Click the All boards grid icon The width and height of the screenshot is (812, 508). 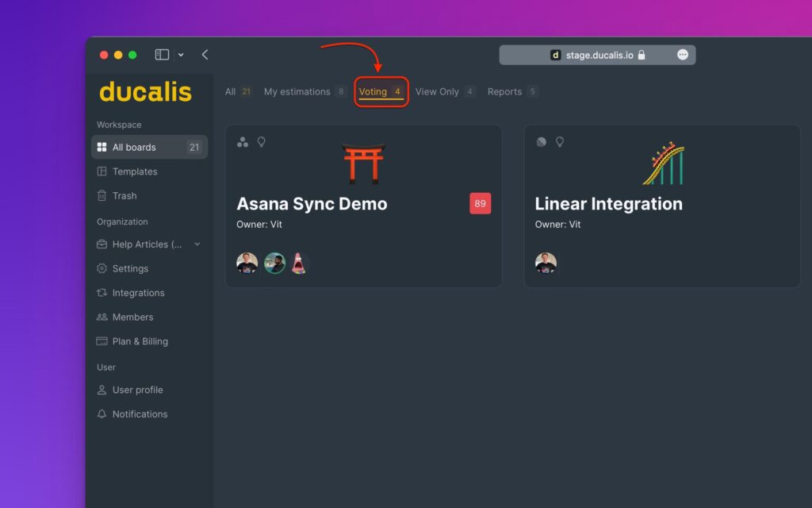point(101,147)
